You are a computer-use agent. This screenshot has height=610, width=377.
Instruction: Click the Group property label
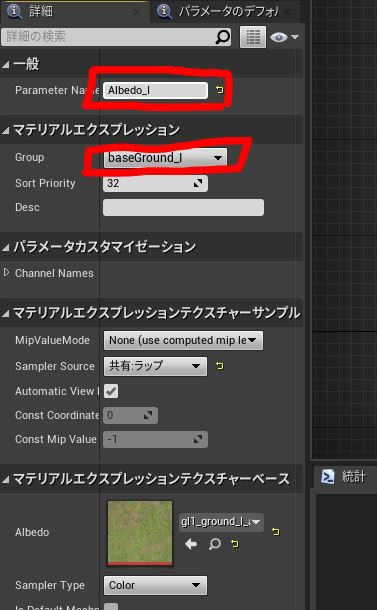[30, 158]
